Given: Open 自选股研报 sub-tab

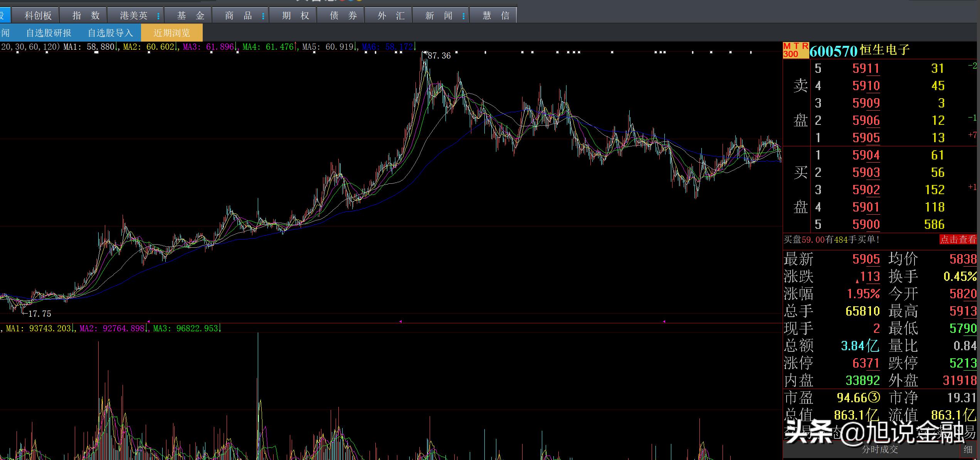Looking at the screenshot, I should click(49, 33).
